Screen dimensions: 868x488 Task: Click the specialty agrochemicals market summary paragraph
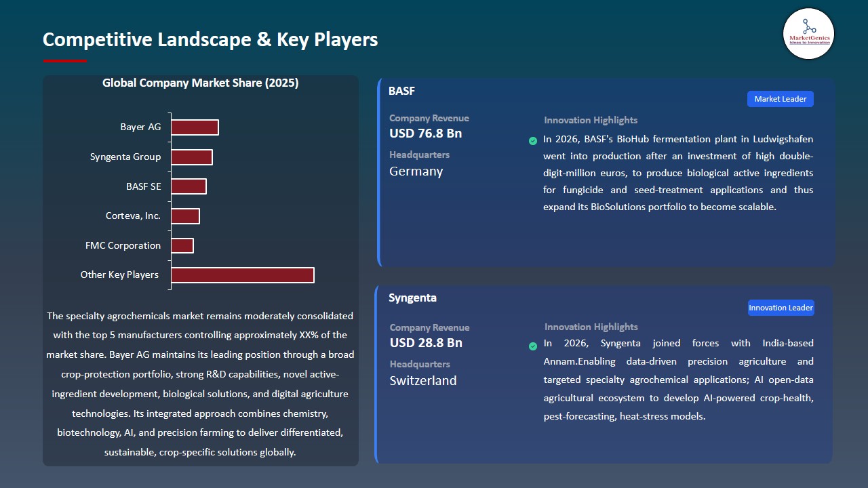point(200,384)
